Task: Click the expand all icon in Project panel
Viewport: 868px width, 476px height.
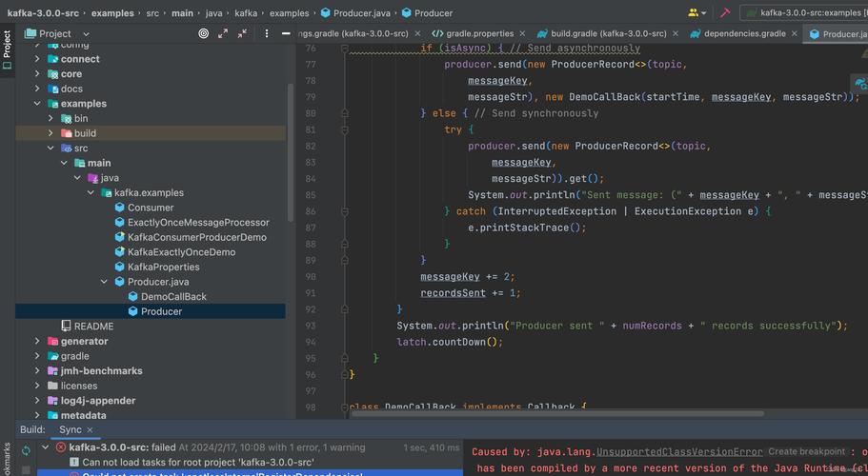Action: [x=223, y=33]
